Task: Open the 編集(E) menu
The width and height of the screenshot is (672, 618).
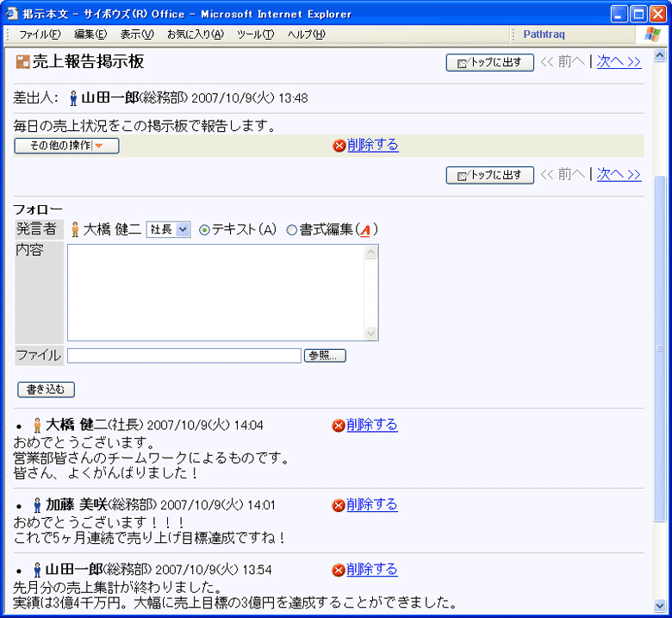Action: (x=90, y=34)
